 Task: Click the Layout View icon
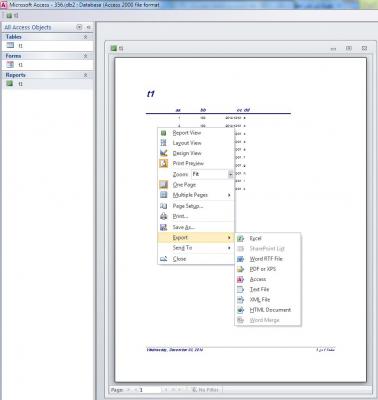163,143
